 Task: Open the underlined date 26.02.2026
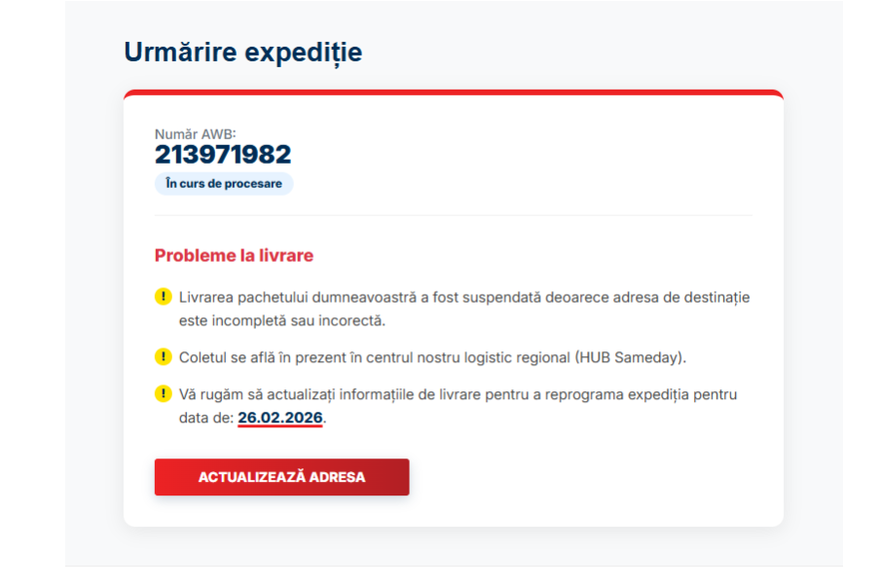280,418
